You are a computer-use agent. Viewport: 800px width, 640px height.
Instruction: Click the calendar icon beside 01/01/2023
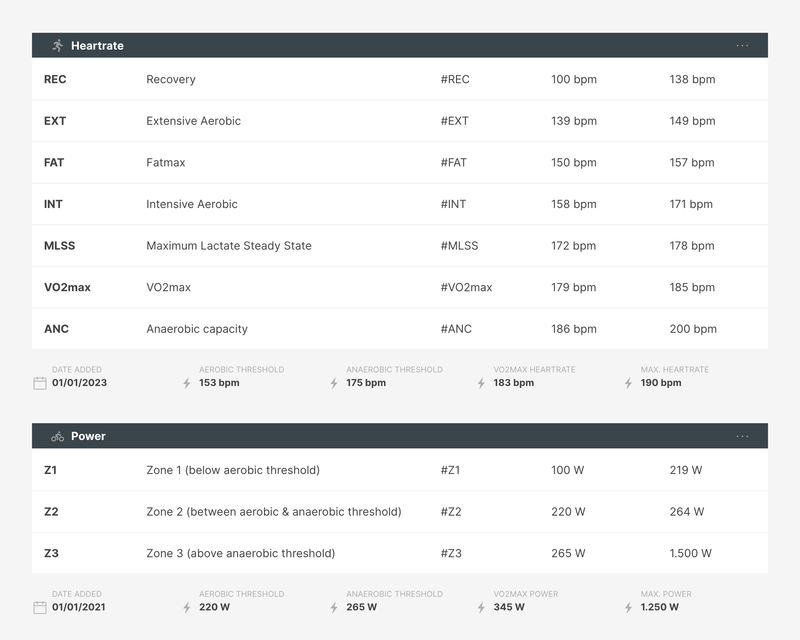(x=40, y=383)
